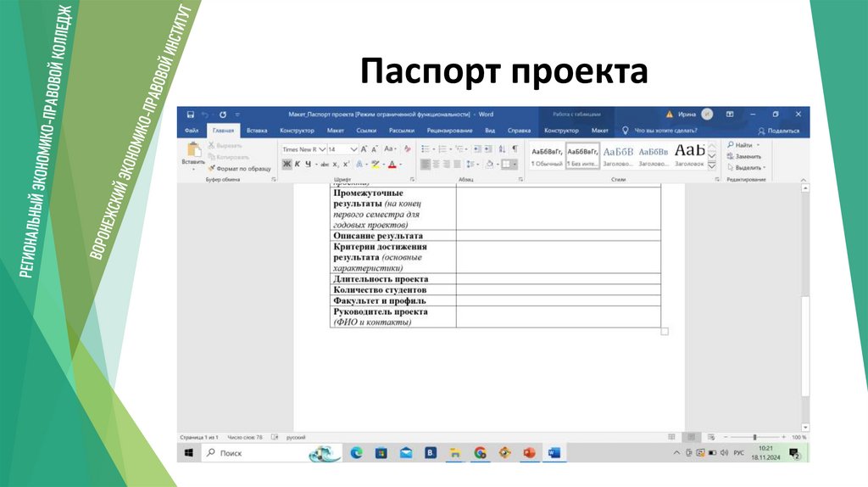Show paragraph marks with the pilcrow icon

coord(515,148)
